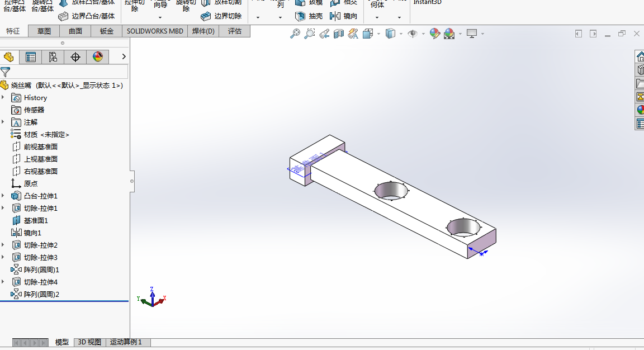Open dropdown arrow under 列 pattern button
Screen dimensions: 644x350
point(280,18)
